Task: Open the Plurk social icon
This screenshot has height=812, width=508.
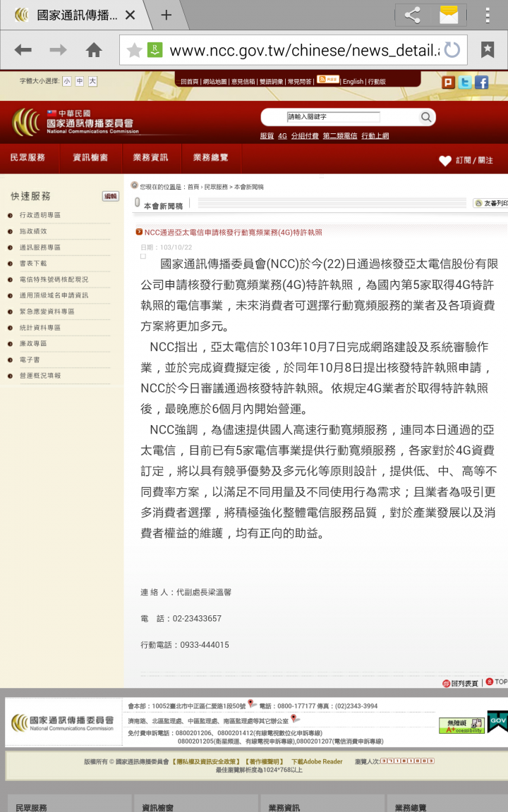Action: 449,82
